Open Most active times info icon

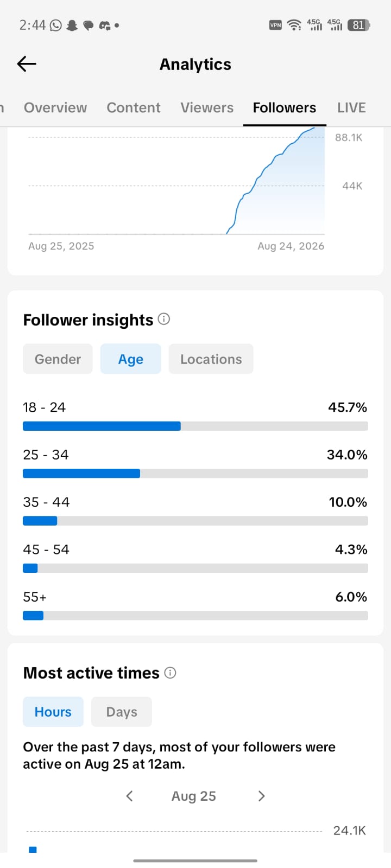[170, 673]
